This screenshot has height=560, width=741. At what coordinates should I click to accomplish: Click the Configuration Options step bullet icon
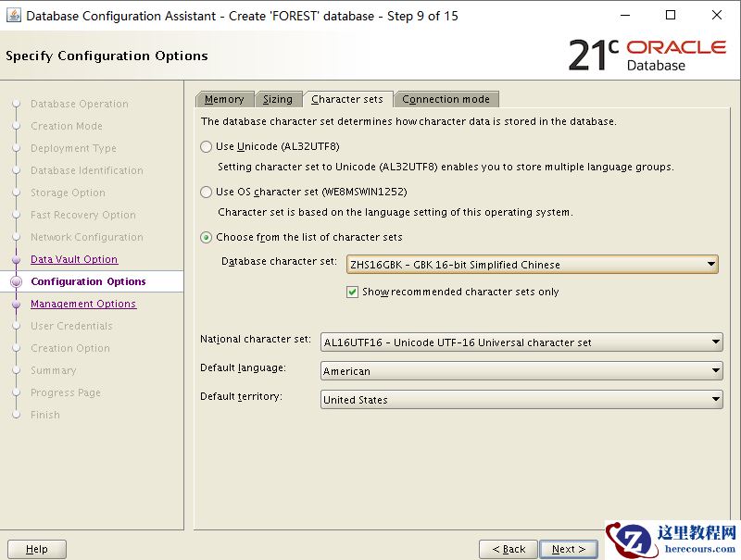16,282
